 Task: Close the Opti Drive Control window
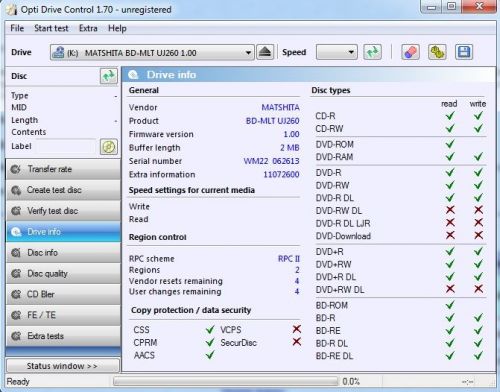pos(479,6)
